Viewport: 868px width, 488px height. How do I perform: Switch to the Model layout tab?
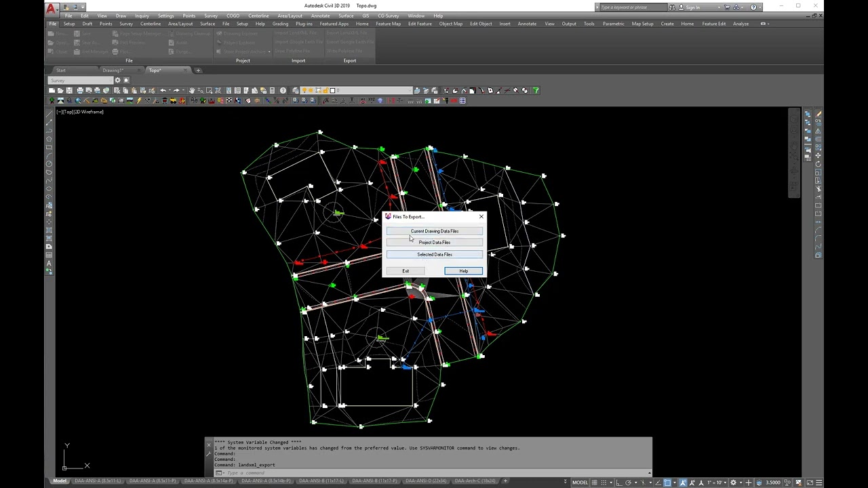click(60, 481)
